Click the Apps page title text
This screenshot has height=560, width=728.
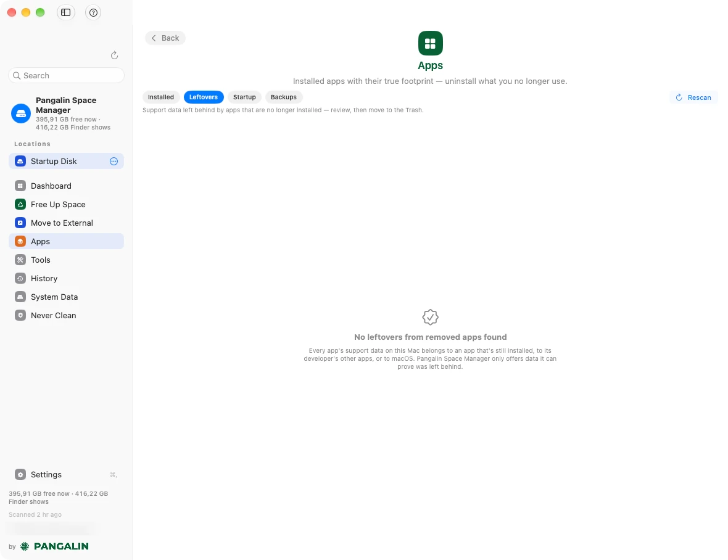(x=431, y=65)
